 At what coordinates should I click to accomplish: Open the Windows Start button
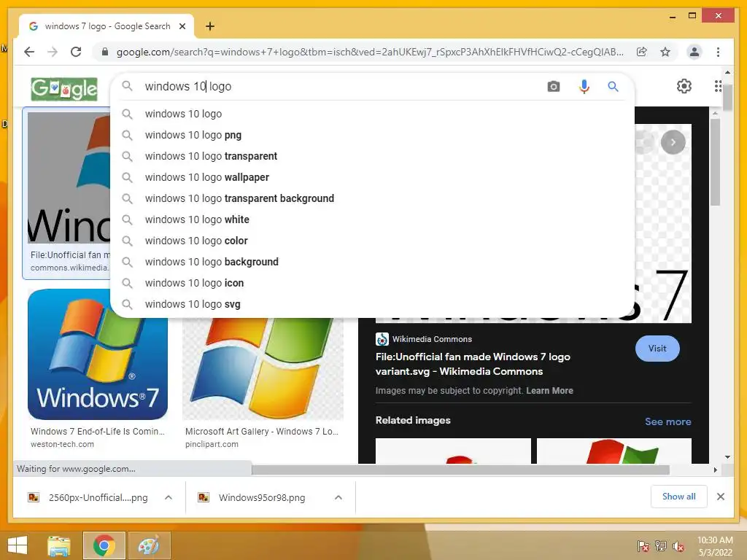point(18,545)
